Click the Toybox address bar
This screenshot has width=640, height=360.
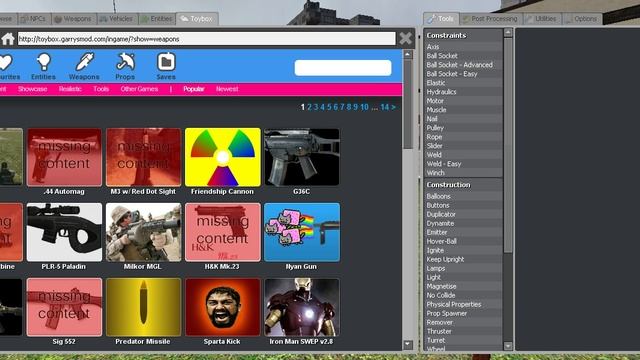pos(207,39)
